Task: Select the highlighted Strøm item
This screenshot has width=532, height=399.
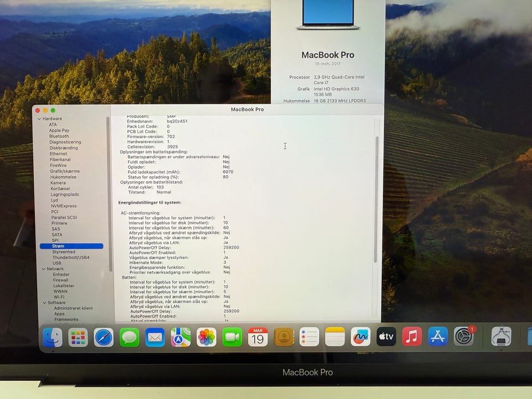Action: (x=71, y=246)
